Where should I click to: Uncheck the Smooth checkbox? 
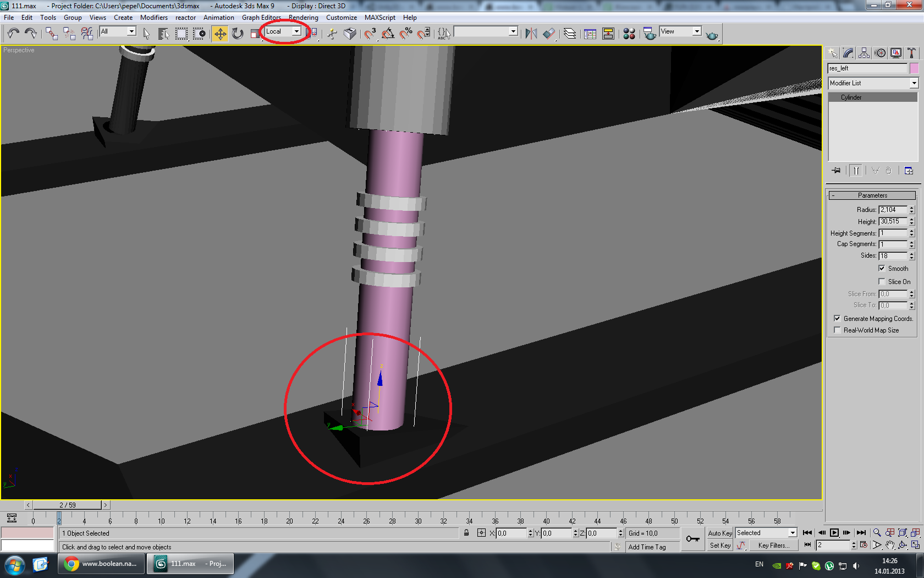click(x=882, y=269)
